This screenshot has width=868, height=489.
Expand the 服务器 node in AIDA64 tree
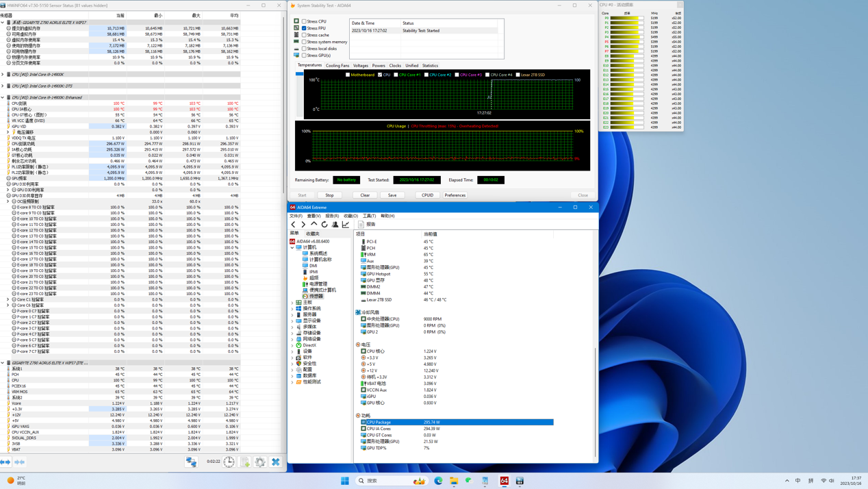[x=292, y=314]
